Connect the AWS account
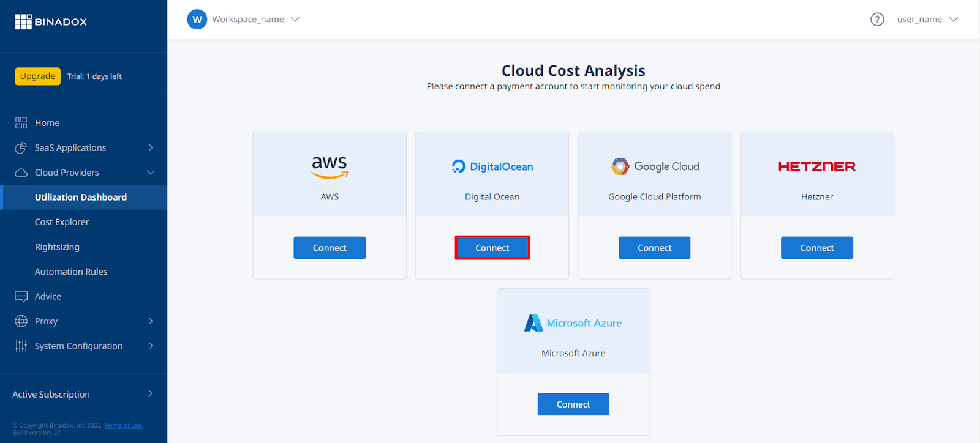 tap(330, 248)
